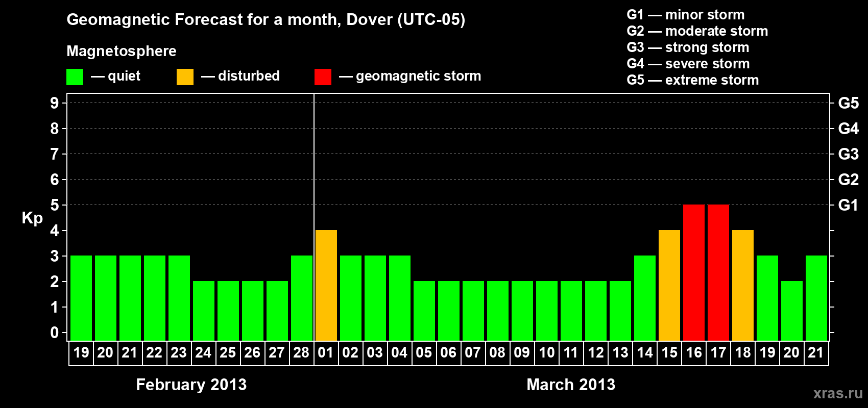Click the green quiet legend swatch
Image resolution: width=868 pixels, height=408 pixels.
75,77
